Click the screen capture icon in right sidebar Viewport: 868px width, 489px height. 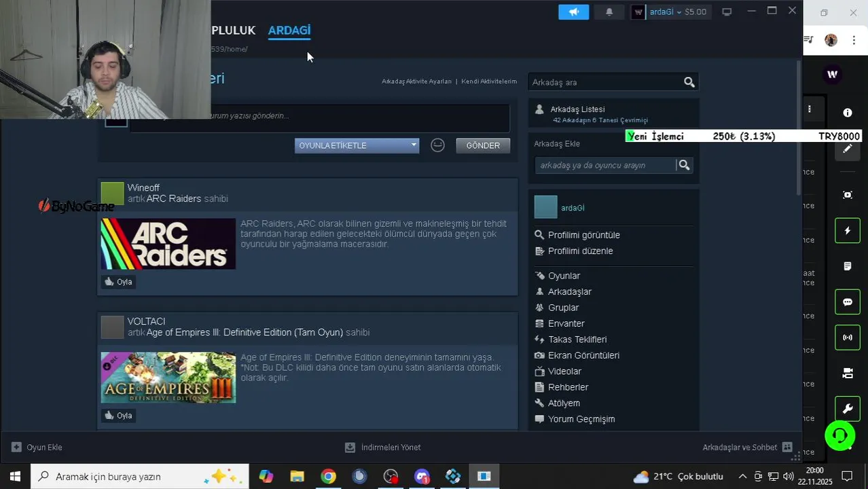[848, 195]
